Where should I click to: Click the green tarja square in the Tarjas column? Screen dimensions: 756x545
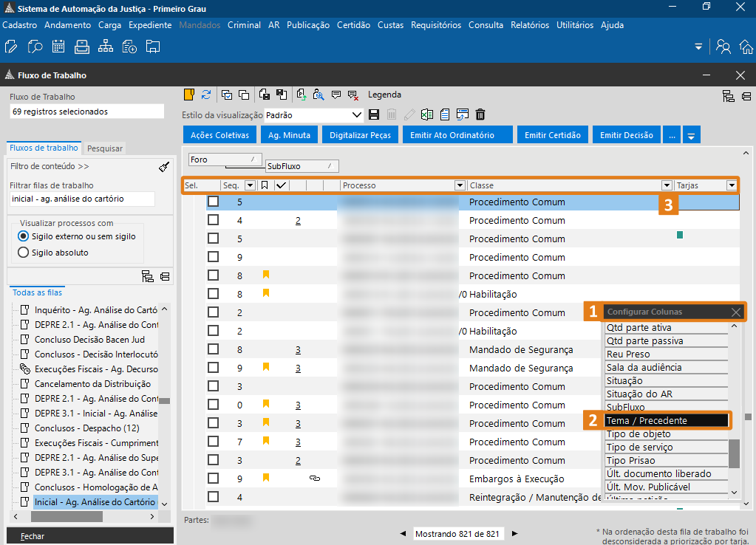click(x=680, y=235)
